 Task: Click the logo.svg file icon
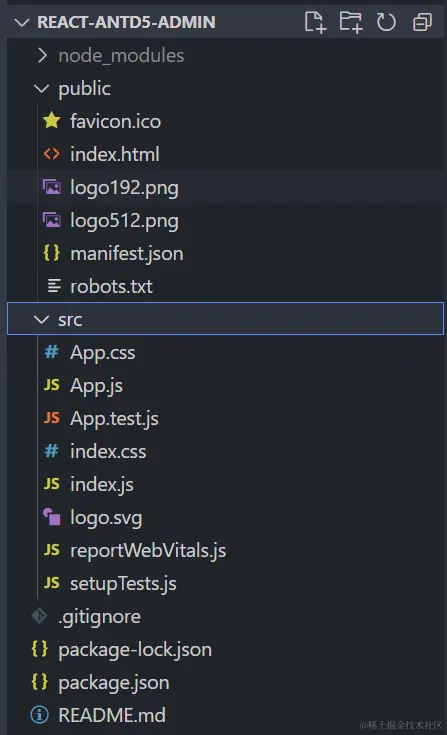click(52, 517)
